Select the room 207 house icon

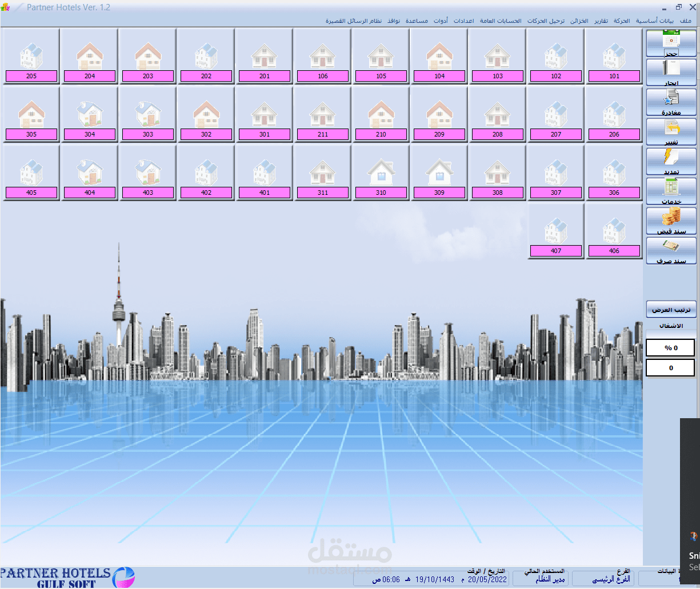click(x=556, y=114)
